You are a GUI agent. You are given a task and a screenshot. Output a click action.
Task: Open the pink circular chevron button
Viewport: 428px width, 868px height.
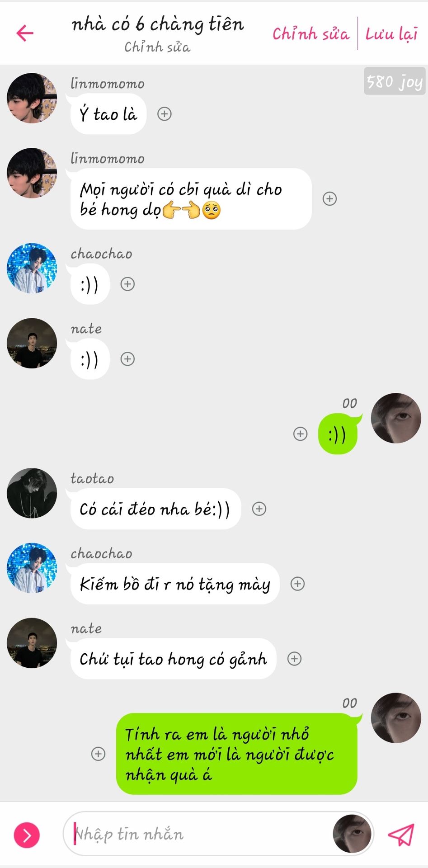coord(27,835)
